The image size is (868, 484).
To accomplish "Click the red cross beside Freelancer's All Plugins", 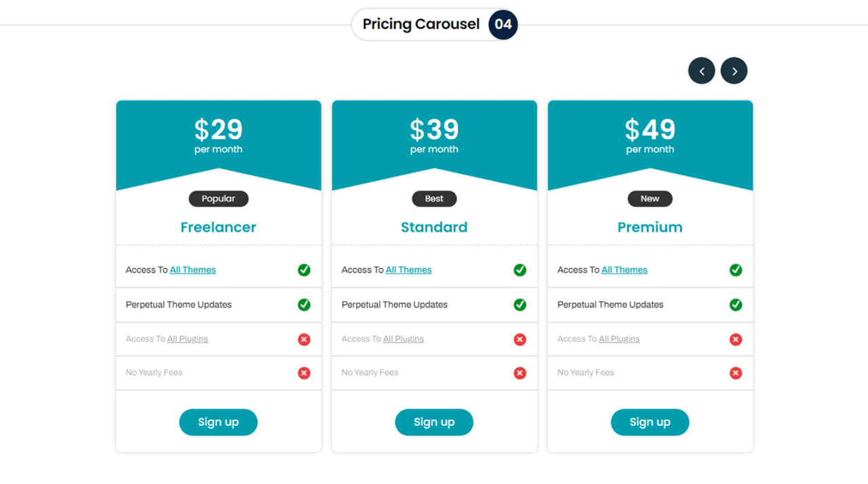I will 304,339.
